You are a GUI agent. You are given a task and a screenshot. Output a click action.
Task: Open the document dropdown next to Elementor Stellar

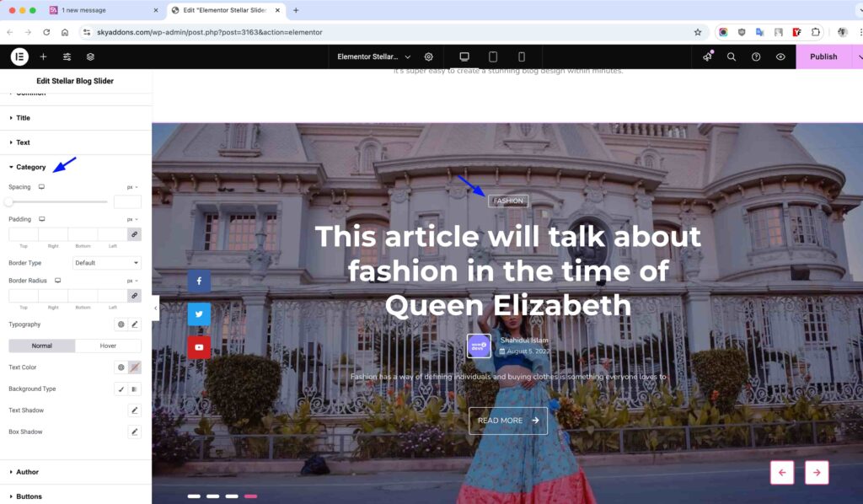(408, 56)
